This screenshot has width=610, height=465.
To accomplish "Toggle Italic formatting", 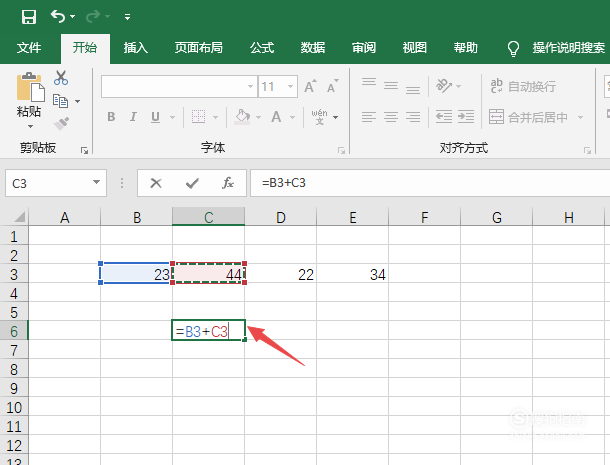I will click(133, 117).
